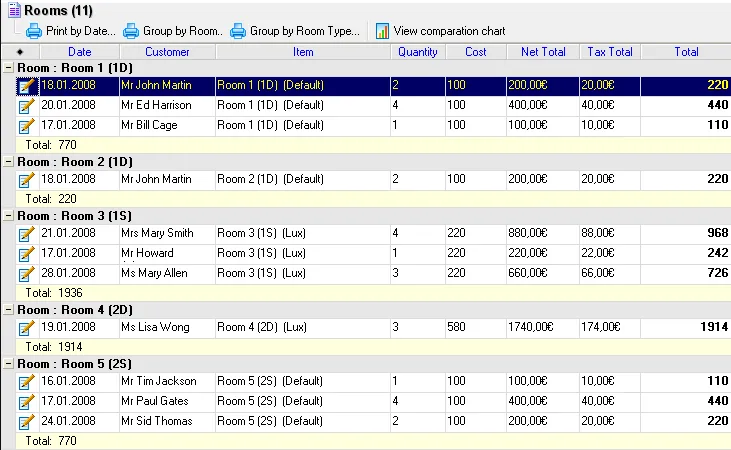Image resolution: width=731 pixels, height=450 pixels.
Task: Select customer cell Ms Mary Allen
Action: pos(167,273)
